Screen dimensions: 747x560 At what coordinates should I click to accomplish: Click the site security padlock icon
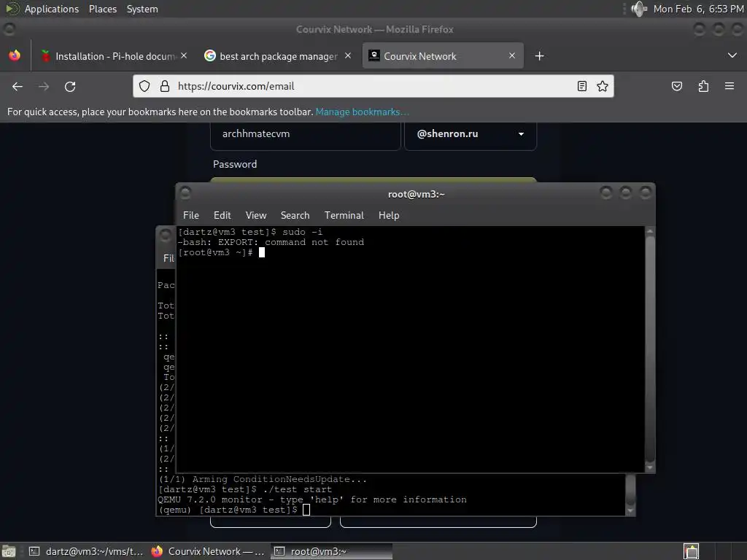tap(165, 86)
